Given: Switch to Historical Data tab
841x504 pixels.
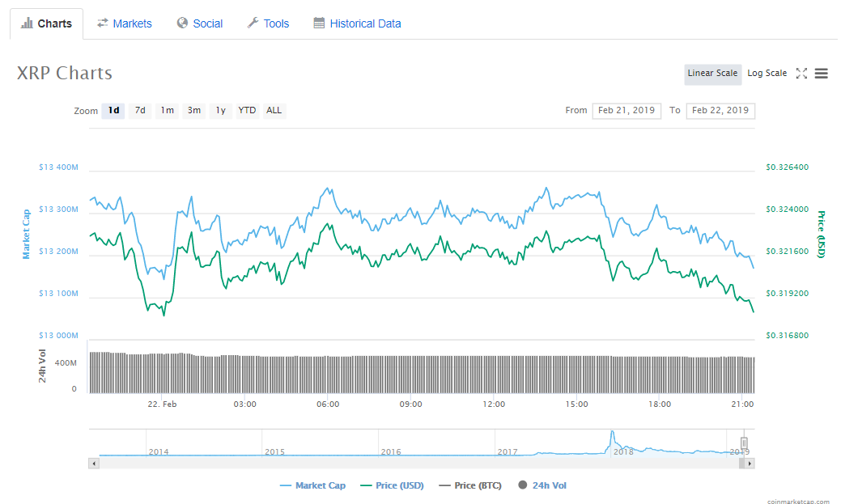Looking at the screenshot, I should pyautogui.click(x=357, y=23).
